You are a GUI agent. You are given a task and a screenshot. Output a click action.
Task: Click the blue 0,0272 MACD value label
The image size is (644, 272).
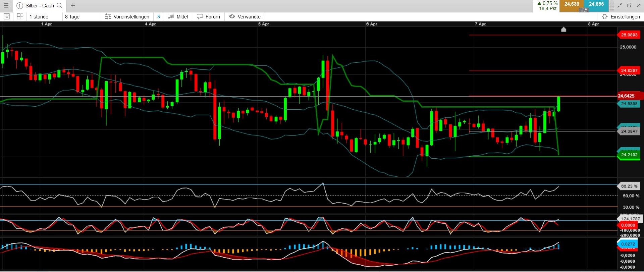pyautogui.click(x=628, y=244)
